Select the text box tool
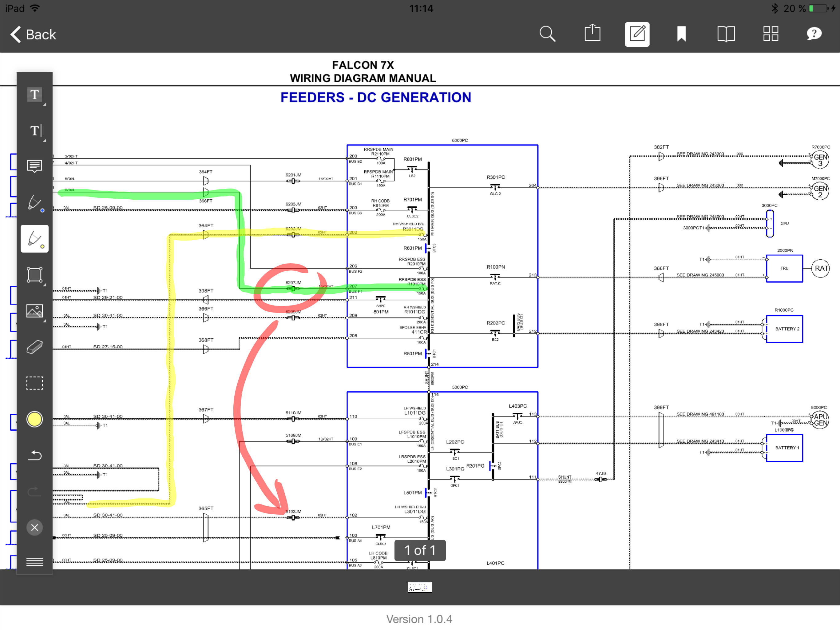 (34, 95)
